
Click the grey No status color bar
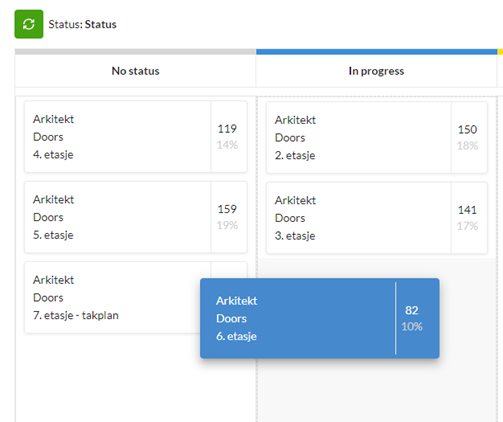click(135, 52)
